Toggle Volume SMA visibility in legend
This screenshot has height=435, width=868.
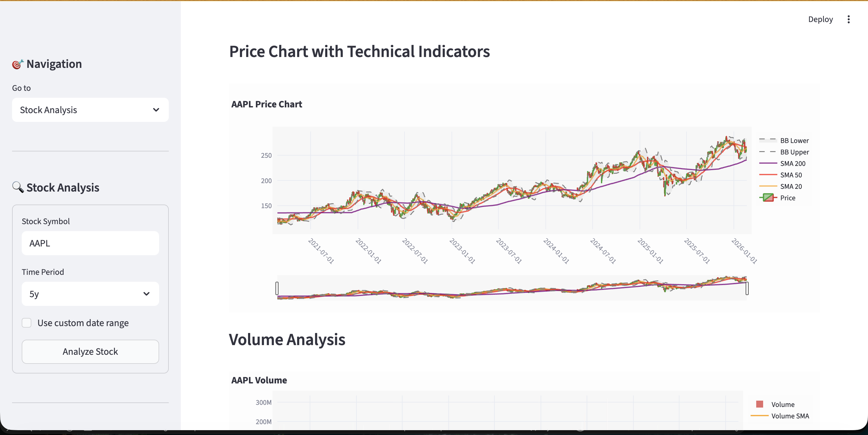coord(790,416)
